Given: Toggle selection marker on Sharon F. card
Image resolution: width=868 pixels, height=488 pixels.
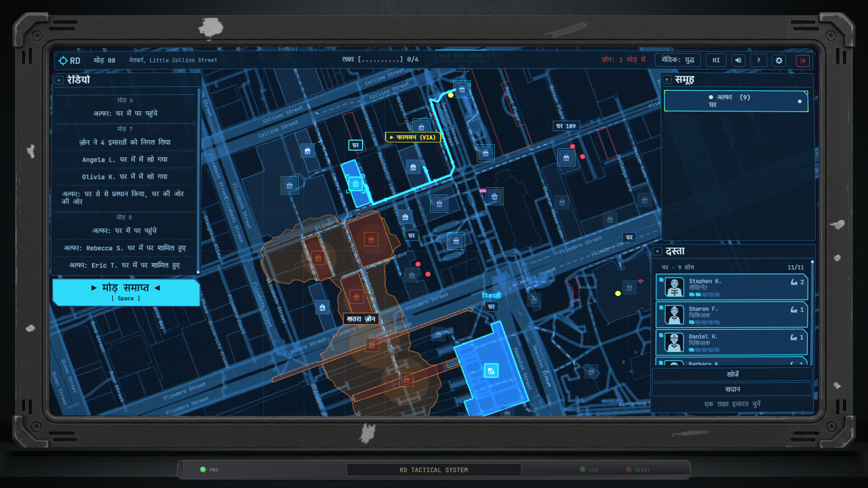Looking at the screenshot, I should click(x=661, y=307).
